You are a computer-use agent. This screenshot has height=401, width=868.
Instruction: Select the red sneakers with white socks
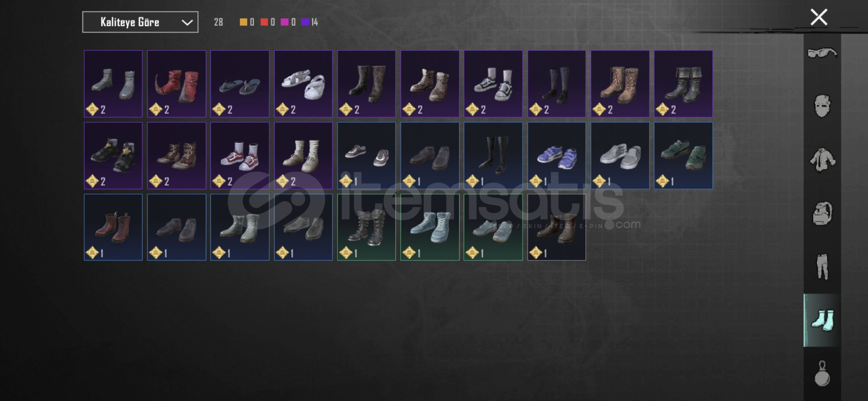[240, 156]
